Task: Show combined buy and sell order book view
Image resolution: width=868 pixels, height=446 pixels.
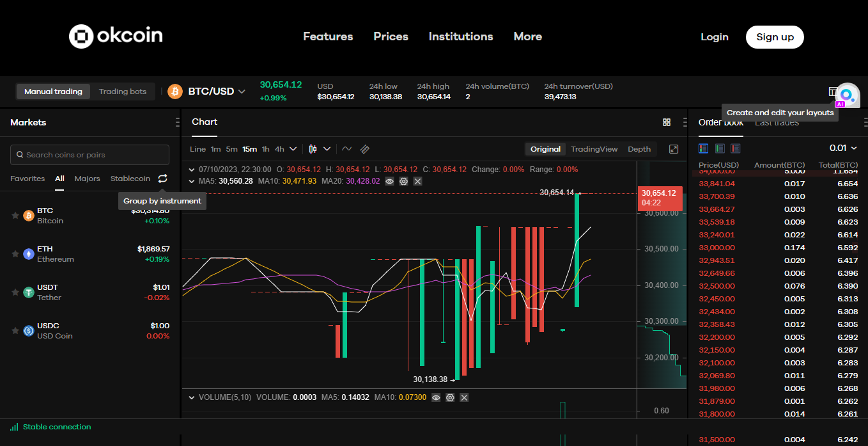Action: pos(704,148)
